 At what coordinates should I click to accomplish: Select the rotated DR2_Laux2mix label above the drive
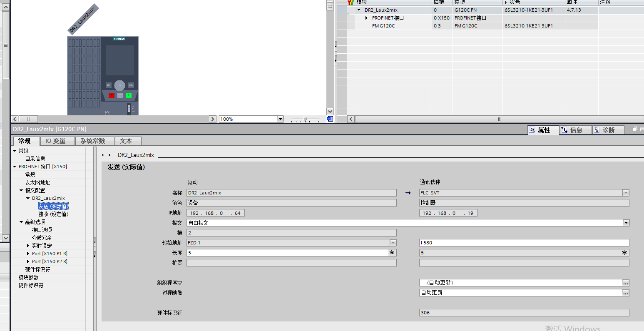[x=83, y=19]
